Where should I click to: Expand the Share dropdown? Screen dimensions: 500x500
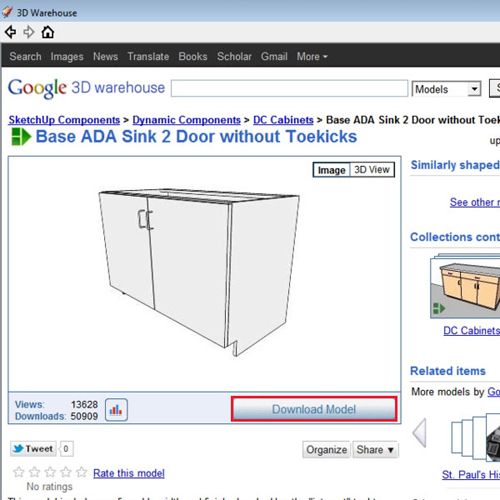click(x=375, y=450)
